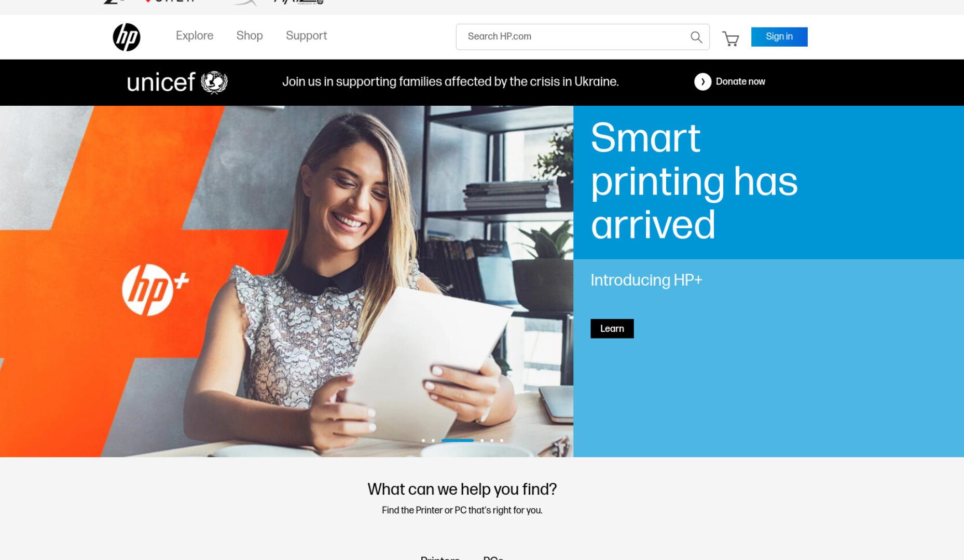The width and height of the screenshot is (964, 560).
Task: Open the Shop menu
Action: (250, 36)
